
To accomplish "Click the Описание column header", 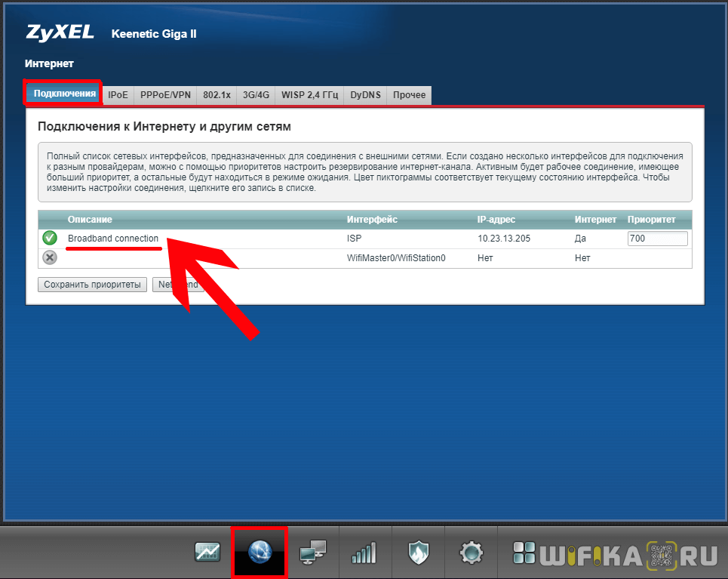I will [90, 220].
